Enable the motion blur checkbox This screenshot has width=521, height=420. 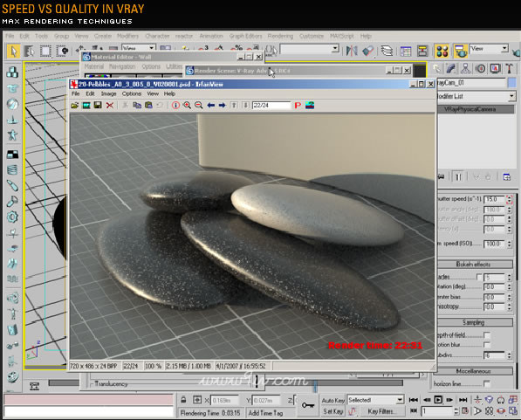(487, 345)
